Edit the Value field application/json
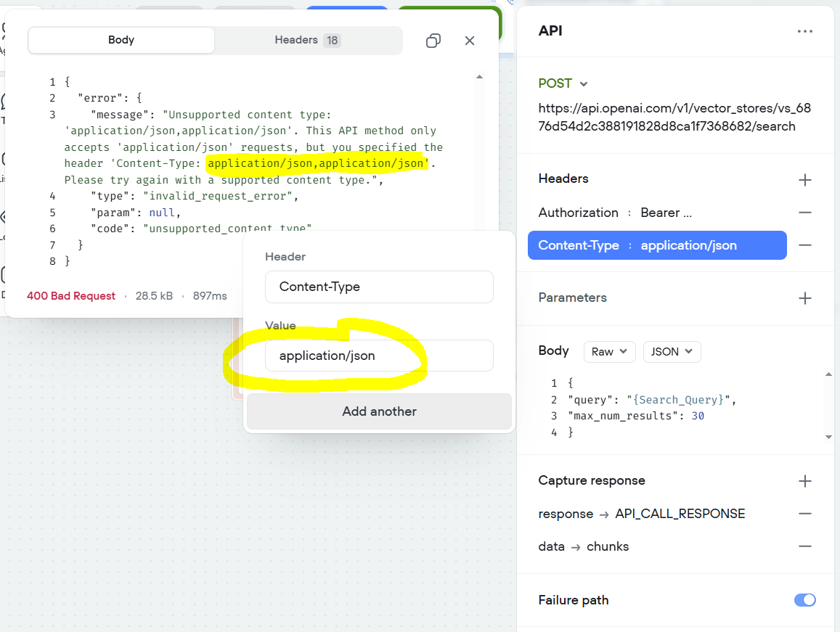The image size is (840, 632). click(379, 356)
